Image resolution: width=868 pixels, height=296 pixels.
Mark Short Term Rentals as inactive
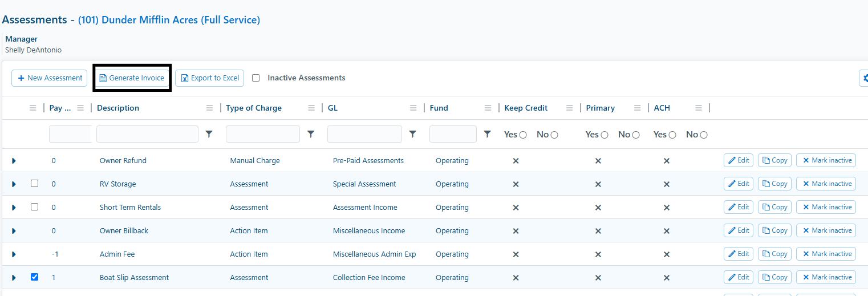coord(826,207)
